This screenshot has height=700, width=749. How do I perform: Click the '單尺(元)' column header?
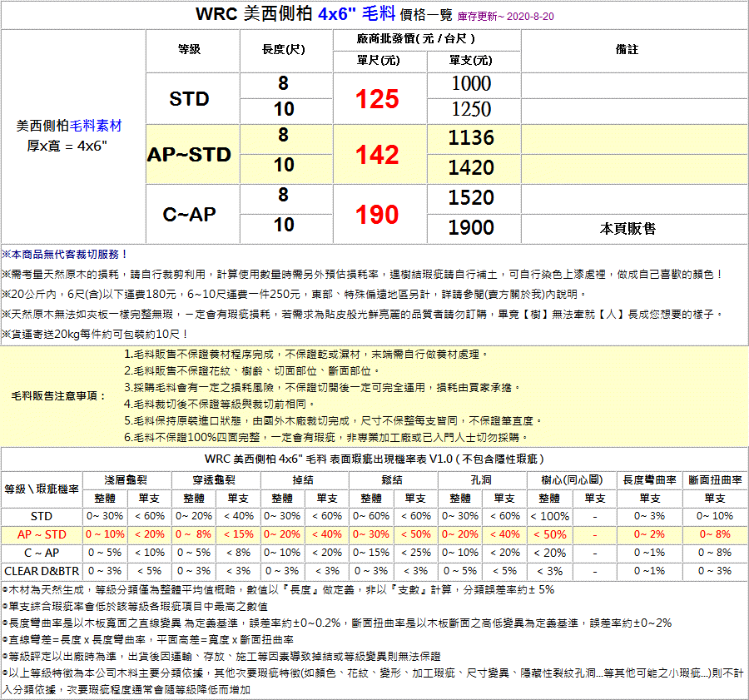[379, 61]
